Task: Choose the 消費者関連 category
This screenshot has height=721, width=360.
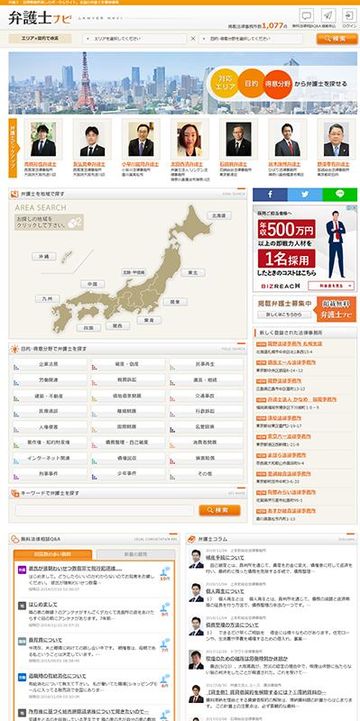Action: coord(206,442)
